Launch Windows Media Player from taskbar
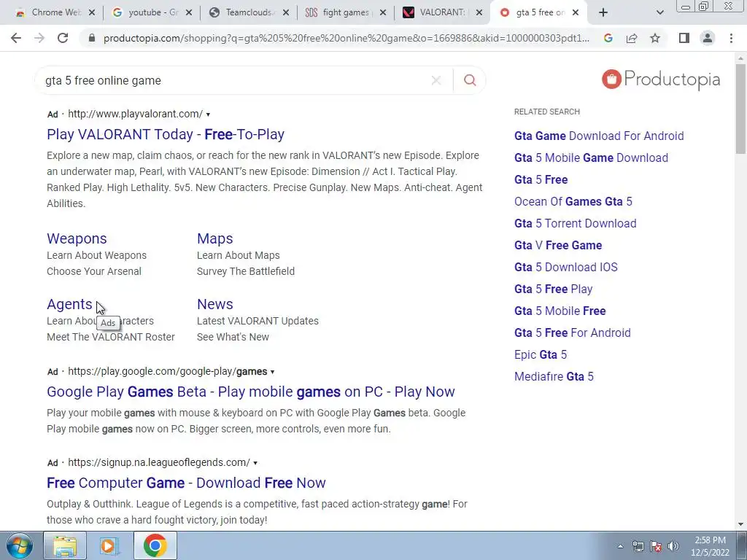Screen dimensions: 747x560 (x=109, y=545)
